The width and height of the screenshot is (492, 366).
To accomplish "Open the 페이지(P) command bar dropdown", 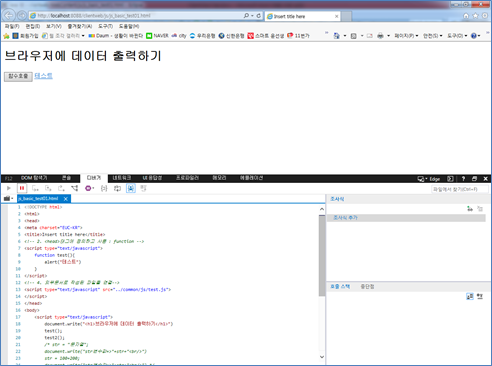I will tap(406, 36).
